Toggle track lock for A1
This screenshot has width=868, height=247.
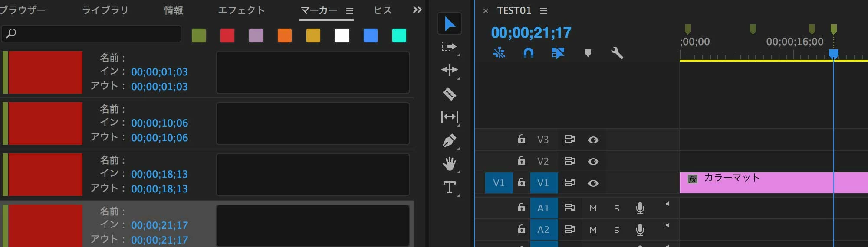(x=521, y=208)
